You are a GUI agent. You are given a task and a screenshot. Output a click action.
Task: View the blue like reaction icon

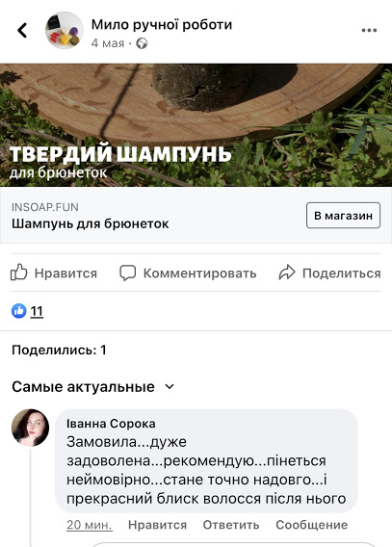(19, 311)
